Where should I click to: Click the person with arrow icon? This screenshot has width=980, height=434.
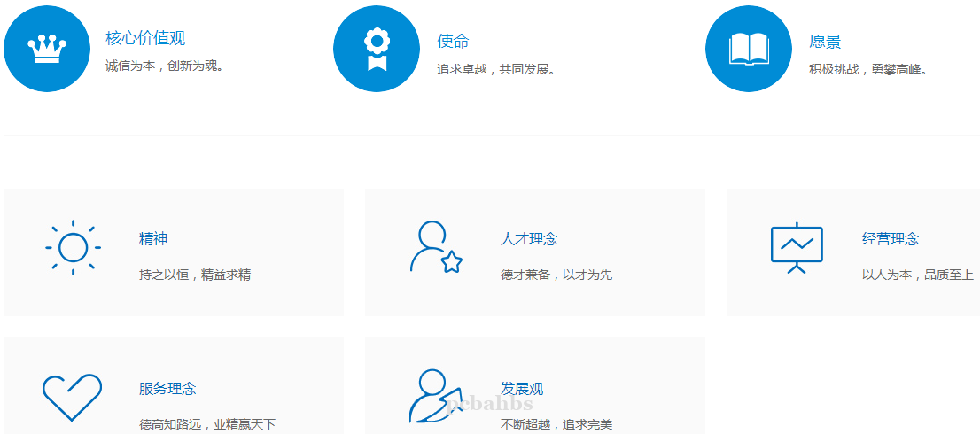435,396
